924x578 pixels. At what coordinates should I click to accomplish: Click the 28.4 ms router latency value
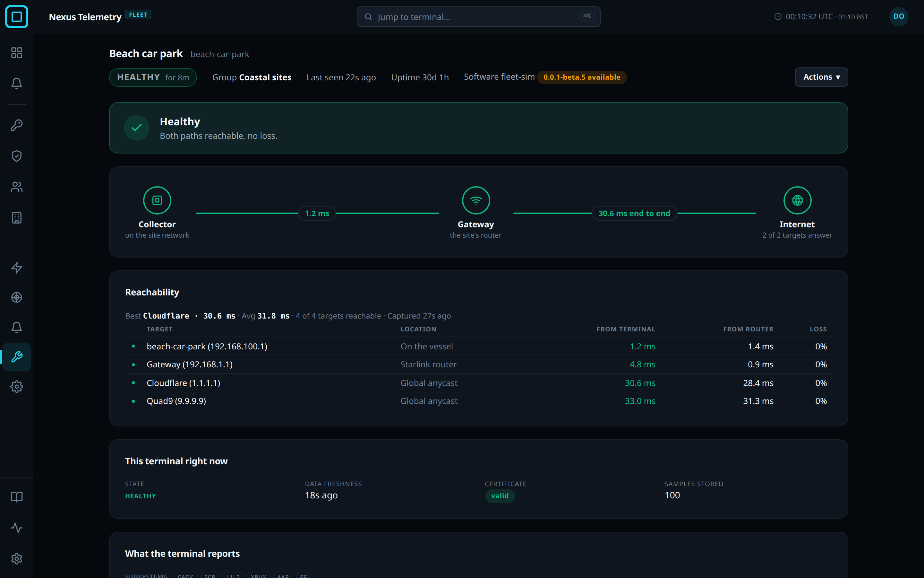click(x=758, y=383)
